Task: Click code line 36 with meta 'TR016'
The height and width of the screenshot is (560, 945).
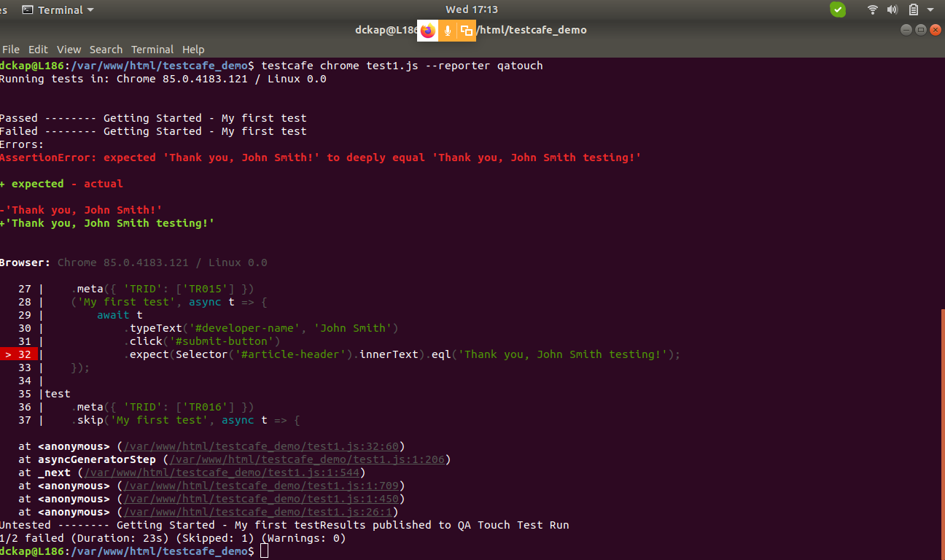Action: point(162,407)
